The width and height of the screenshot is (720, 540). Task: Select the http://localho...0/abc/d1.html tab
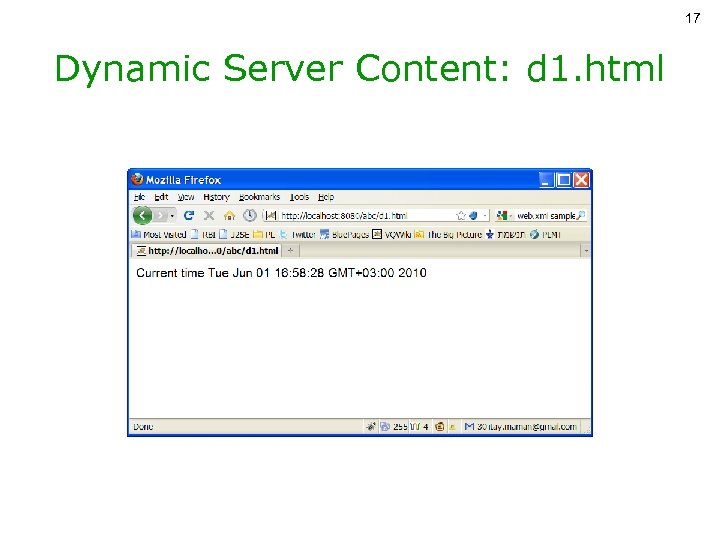(207, 251)
